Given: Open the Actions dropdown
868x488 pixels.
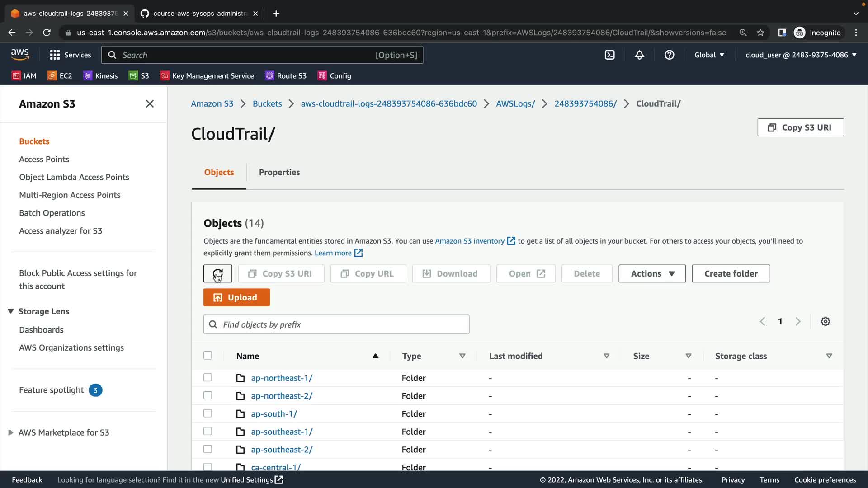Looking at the screenshot, I should point(651,273).
